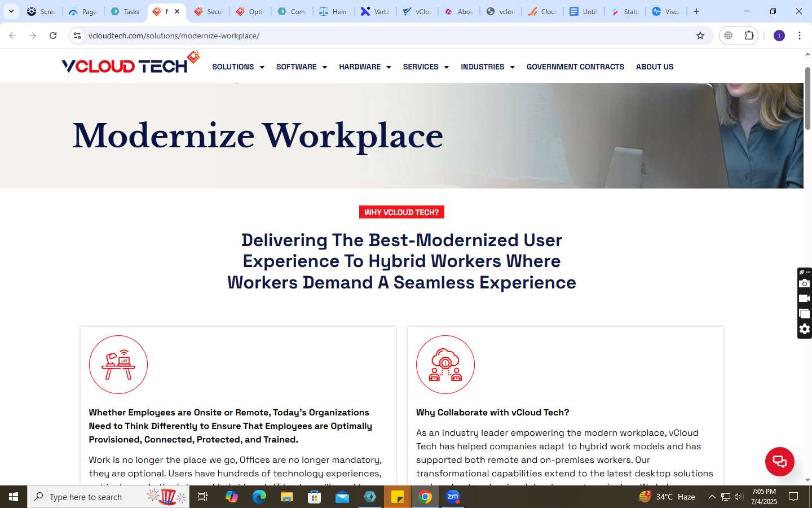Click the Chrome profile avatar
Image resolution: width=812 pixels, height=508 pixels.
click(779, 36)
